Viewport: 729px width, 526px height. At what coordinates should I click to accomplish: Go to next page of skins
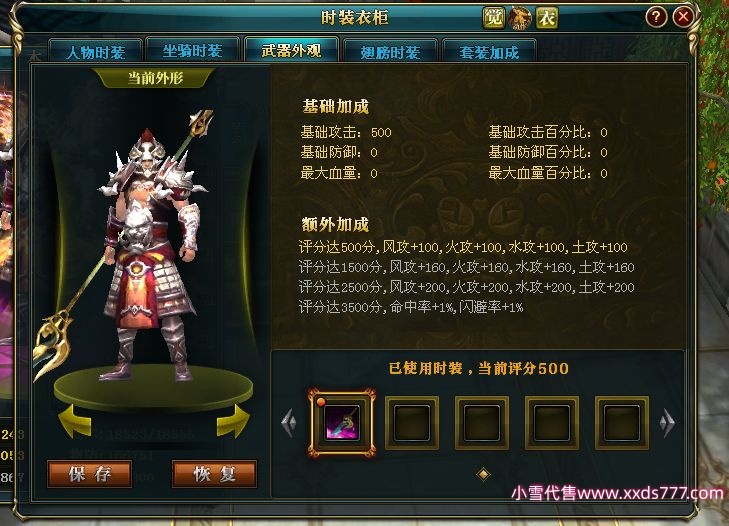coord(667,423)
